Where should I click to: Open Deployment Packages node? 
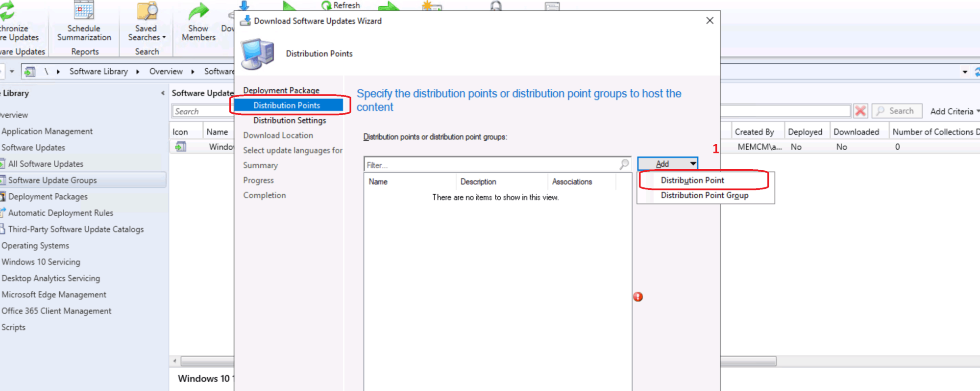(x=48, y=196)
